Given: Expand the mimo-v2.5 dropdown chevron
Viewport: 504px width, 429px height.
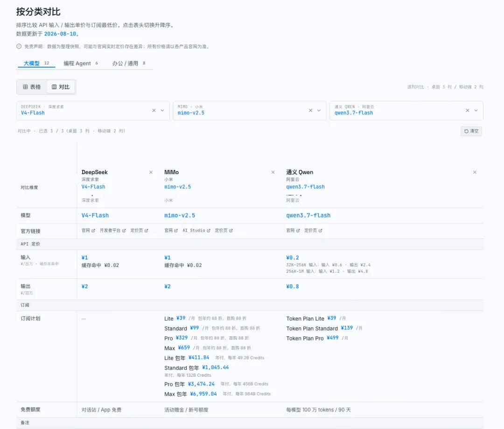Looking at the screenshot, I should click(x=319, y=110).
